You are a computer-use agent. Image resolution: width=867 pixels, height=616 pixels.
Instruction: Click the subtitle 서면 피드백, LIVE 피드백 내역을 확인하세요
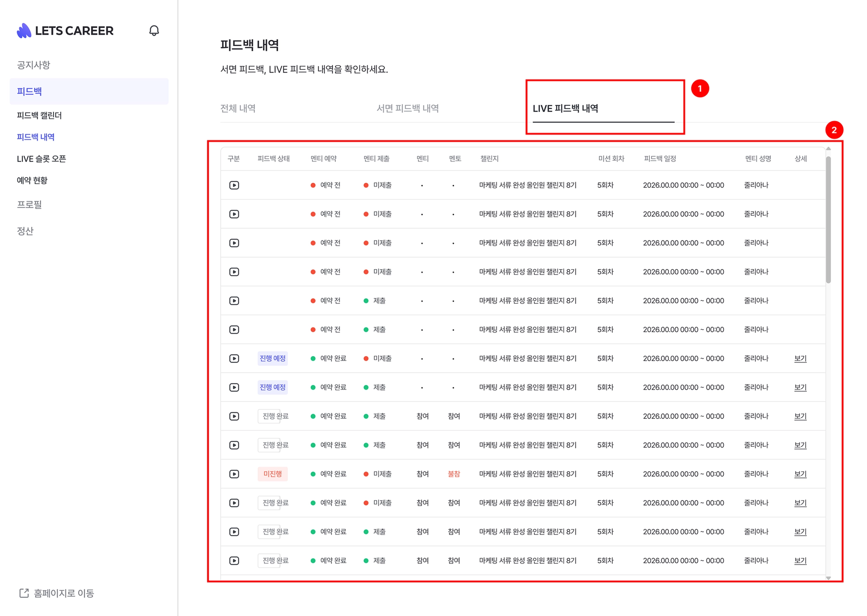tap(304, 69)
